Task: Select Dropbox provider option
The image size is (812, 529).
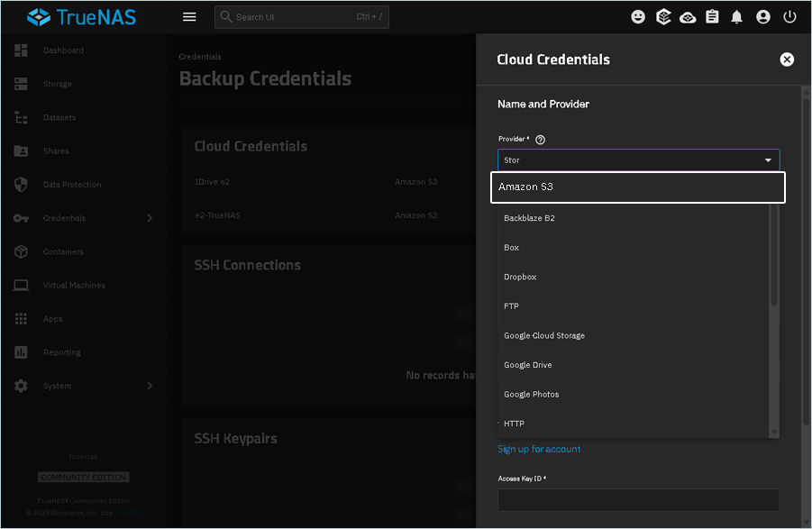Action: [520, 277]
